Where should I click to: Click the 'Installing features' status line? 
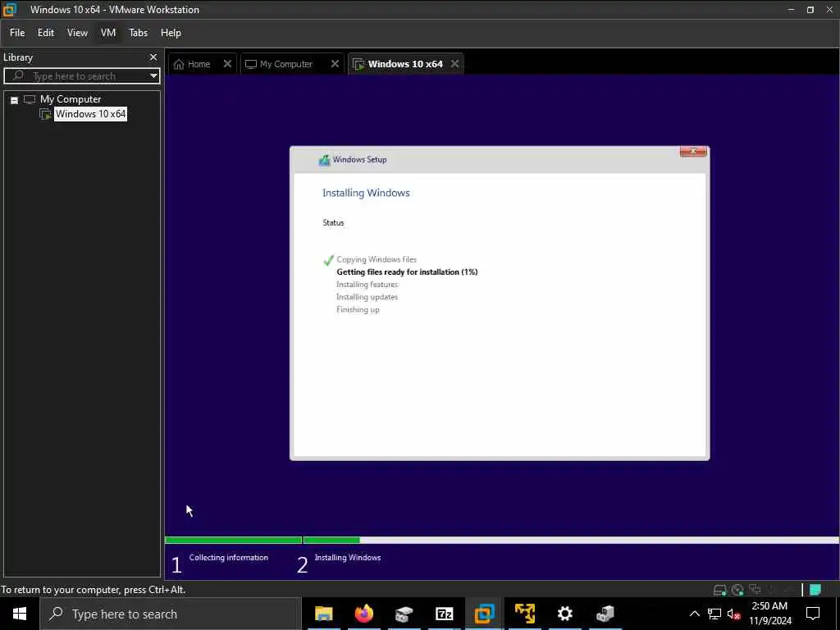[x=367, y=285]
